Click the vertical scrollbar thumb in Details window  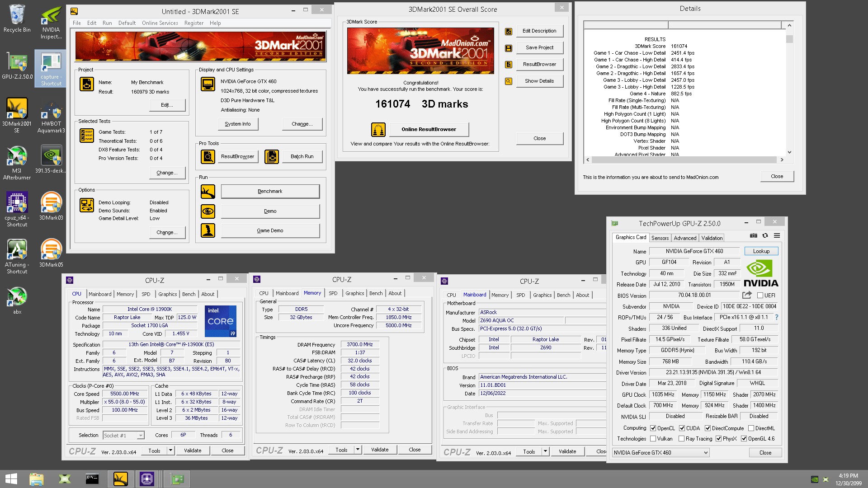[x=789, y=39]
